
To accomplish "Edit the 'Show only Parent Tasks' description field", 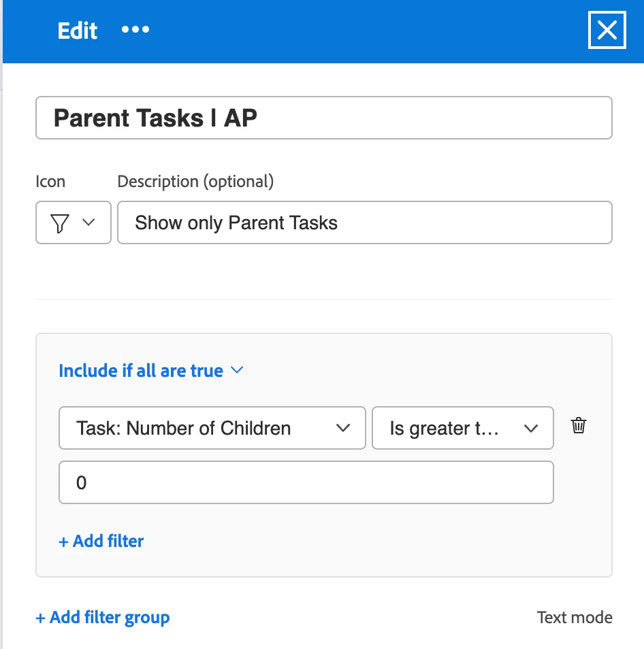I will pyautogui.click(x=364, y=223).
